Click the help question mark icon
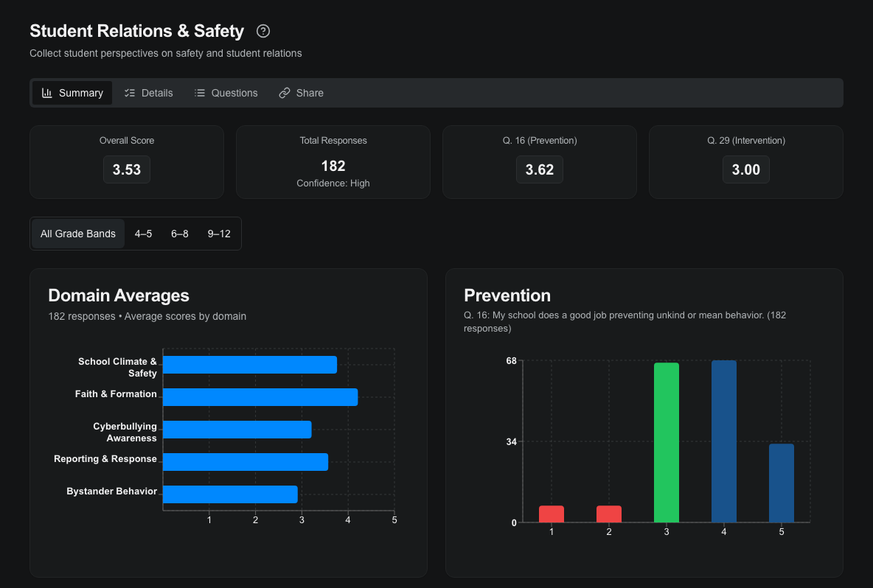Viewport: 873px width, 588px height. point(263,31)
